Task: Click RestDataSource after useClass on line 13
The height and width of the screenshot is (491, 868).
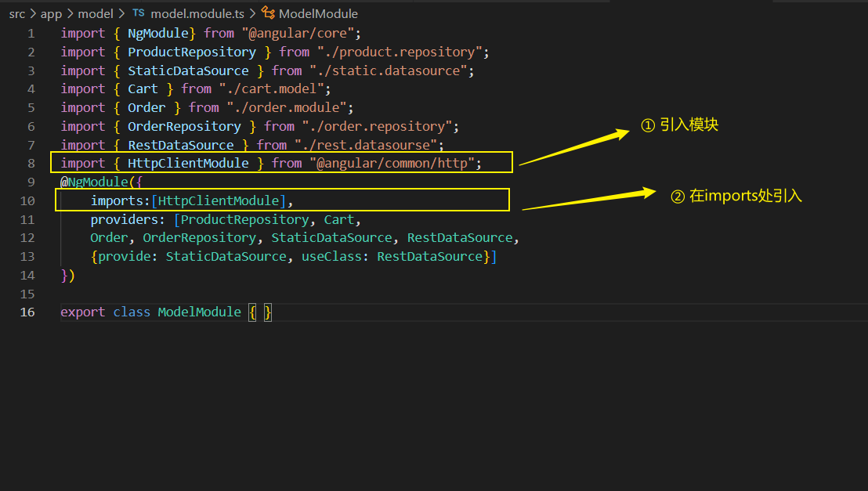Action: (x=430, y=257)
